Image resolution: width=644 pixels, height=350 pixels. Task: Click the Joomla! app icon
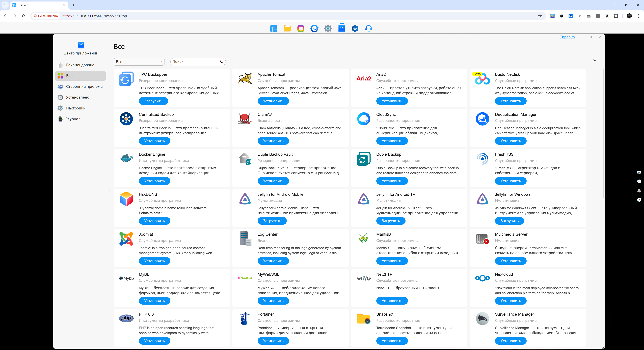point(126,239)
